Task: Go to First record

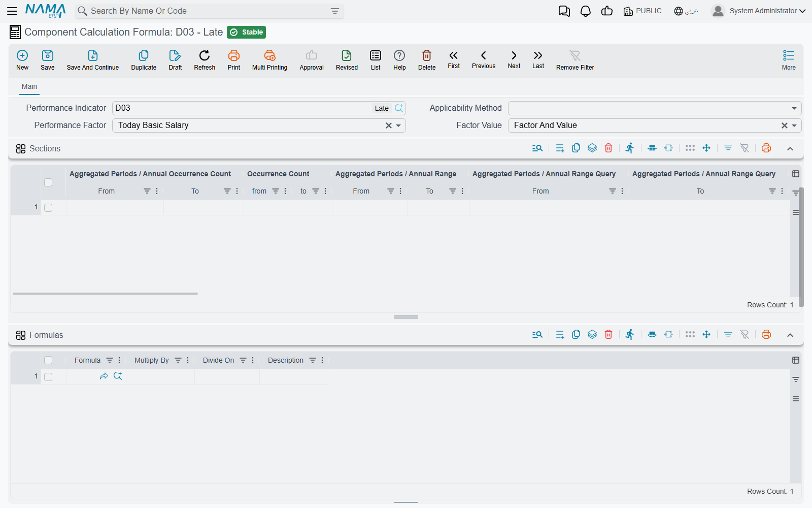Action: (454, 59)
